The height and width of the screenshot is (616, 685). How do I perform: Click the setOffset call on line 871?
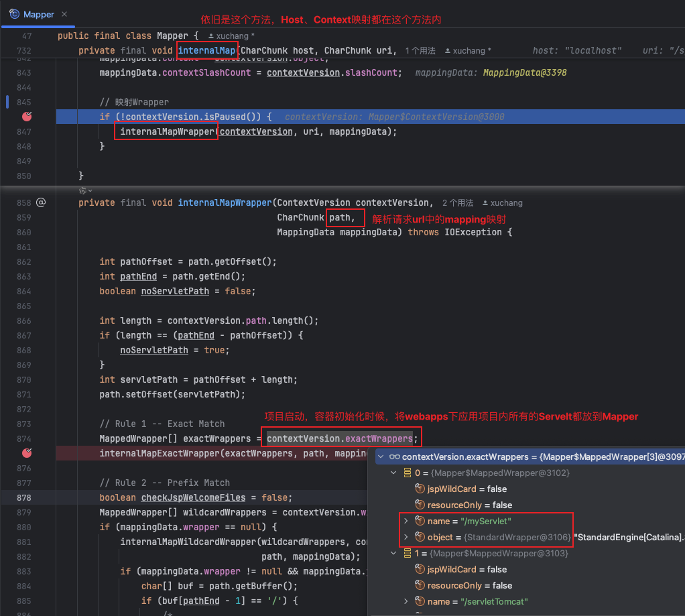pyautogui.click(x=149, y=395)
